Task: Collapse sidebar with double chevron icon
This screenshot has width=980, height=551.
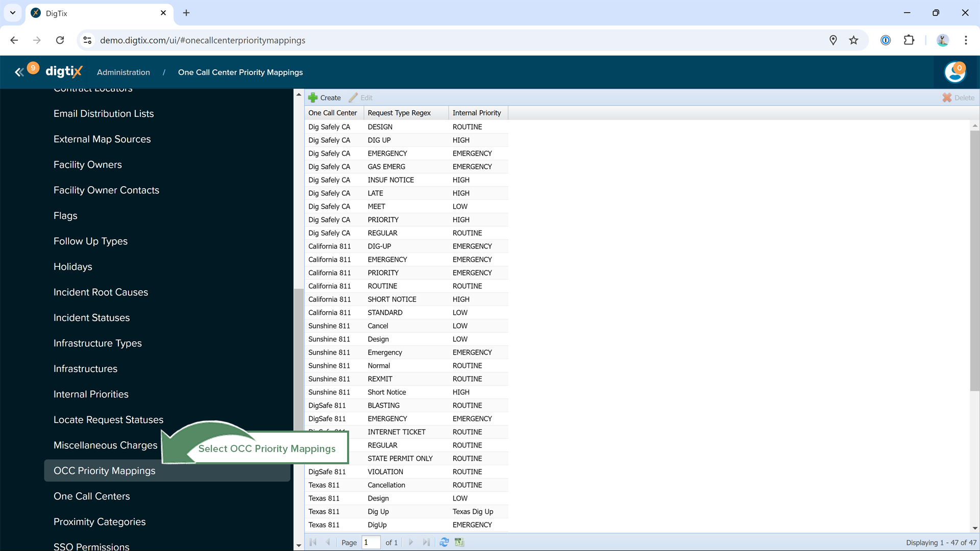Action: tap(19, 72)
